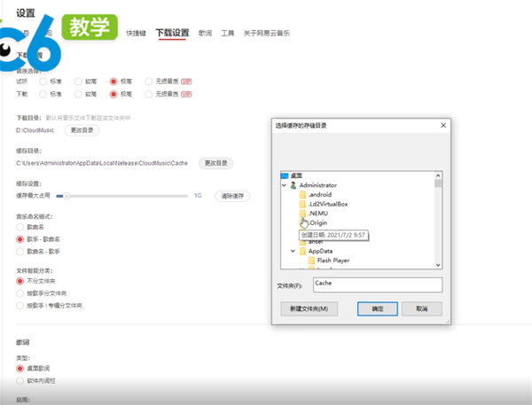
Task: Click 更改目录 next to D:\CloudMusic
Action: [x=82, y=130]
